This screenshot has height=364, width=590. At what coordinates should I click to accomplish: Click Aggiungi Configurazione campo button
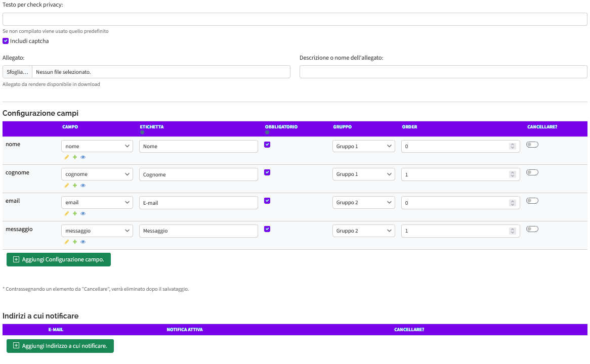pyautogui.click(x=59, y=259)
